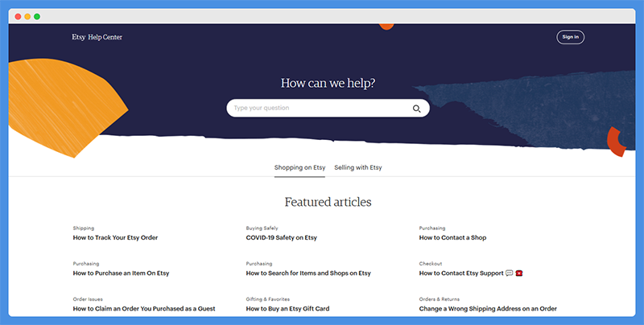644x325 pixels.
Task: Open How to Contact Etsy Support article
Action: pos(461,274)
